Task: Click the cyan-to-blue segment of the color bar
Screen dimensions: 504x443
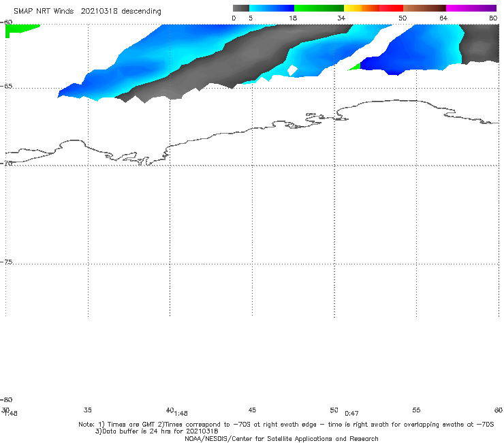Action: 272,8
